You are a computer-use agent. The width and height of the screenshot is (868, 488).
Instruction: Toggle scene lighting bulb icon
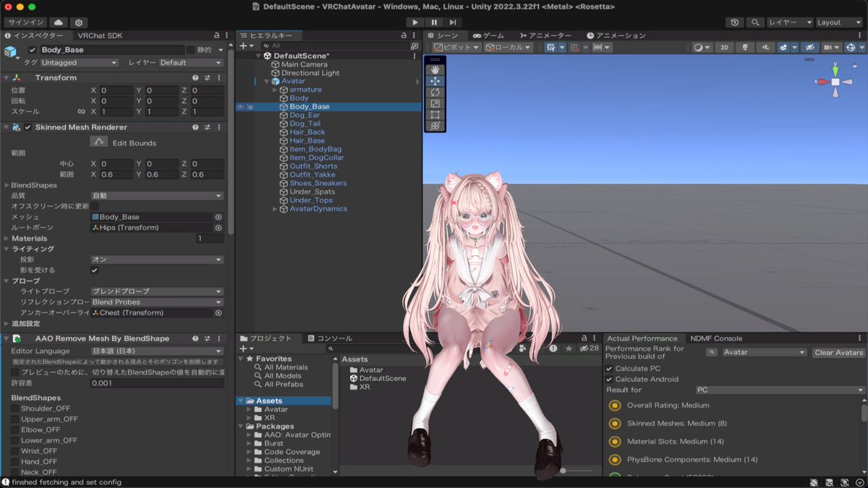(x=744, y=47)
